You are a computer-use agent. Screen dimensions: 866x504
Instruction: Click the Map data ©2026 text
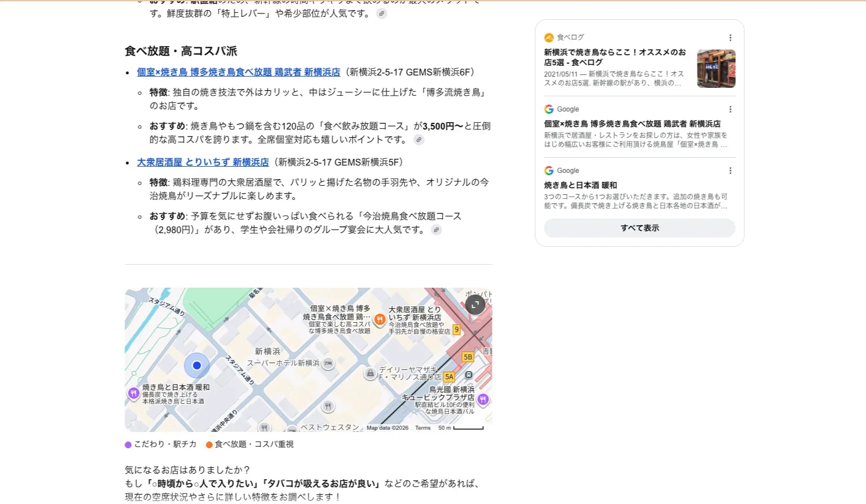387,428
